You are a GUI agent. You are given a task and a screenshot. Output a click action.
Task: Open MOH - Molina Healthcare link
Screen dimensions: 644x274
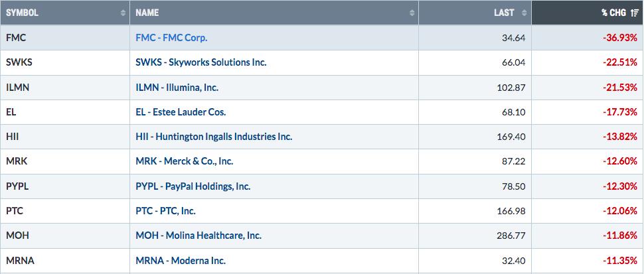point(199,236)
